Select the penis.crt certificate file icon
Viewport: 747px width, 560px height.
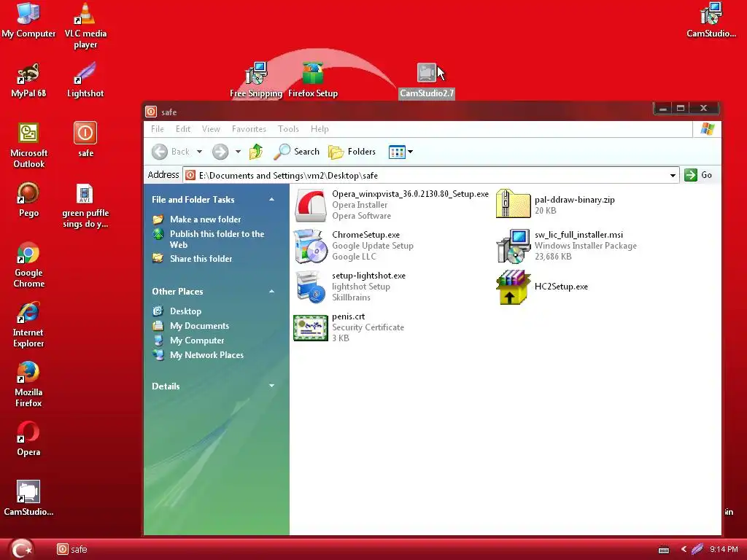[x=311, y=327]
